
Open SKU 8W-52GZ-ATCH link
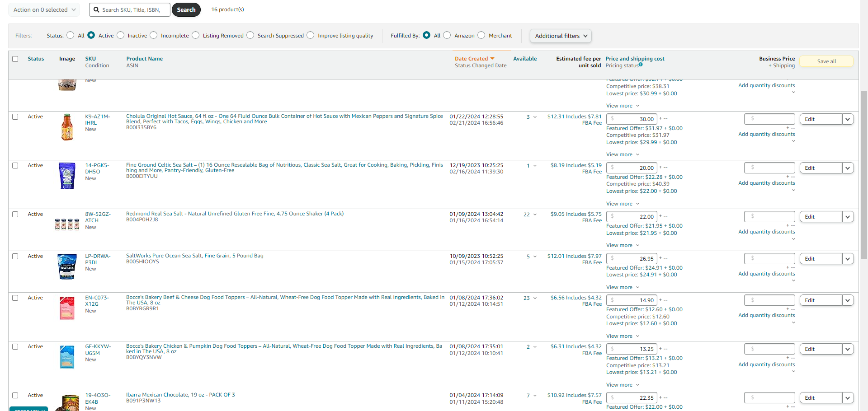tap(98, 217)
